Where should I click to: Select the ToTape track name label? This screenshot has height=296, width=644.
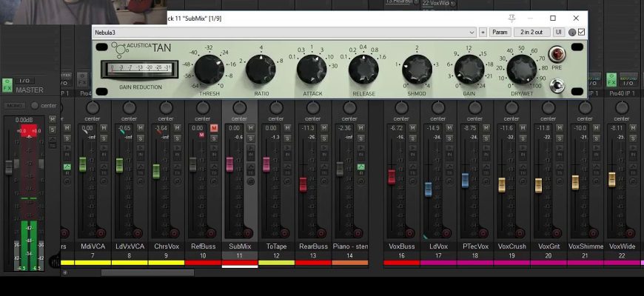[276, 246]
